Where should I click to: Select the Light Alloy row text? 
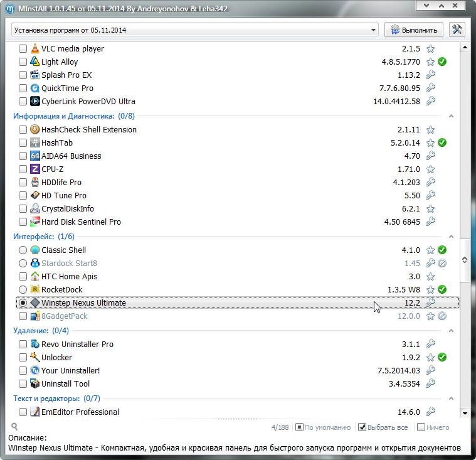(x=60, y=62)
